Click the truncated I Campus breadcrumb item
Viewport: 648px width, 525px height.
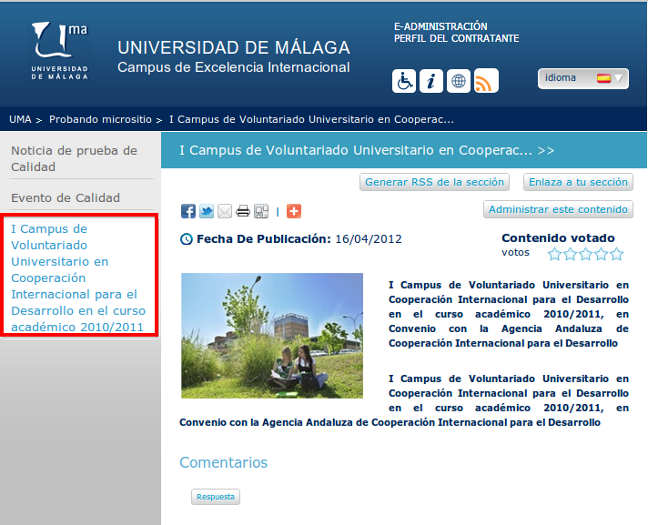click(311, 119)
